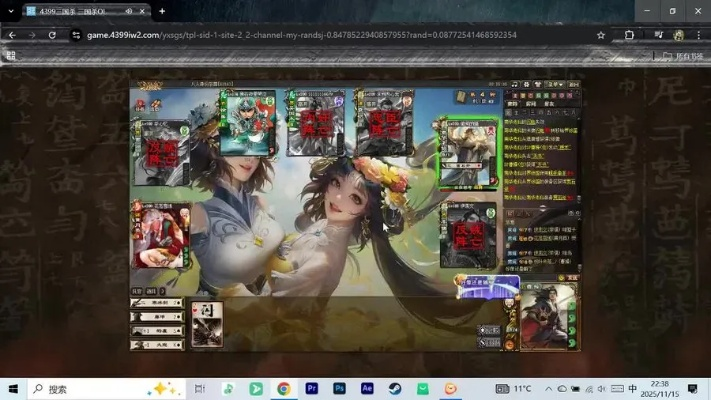Reload the game page

tap(52, 35)
